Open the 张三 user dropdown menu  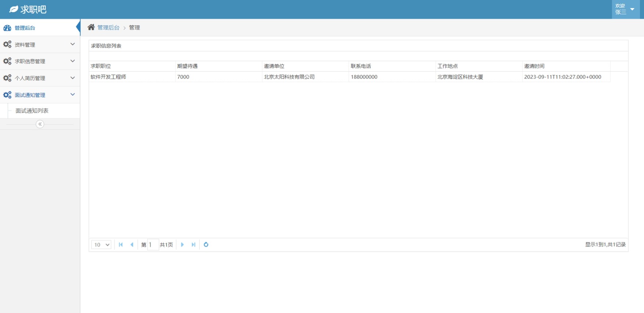(x=625, y=9)
